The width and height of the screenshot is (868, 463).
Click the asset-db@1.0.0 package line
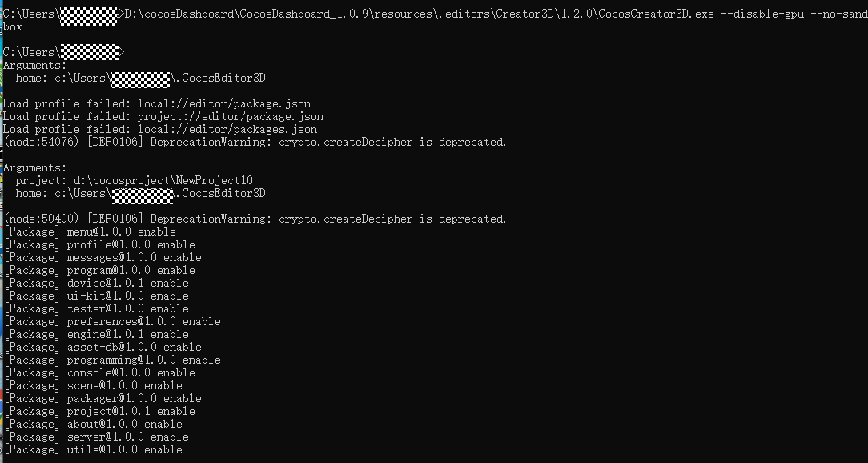click(102, 347)
